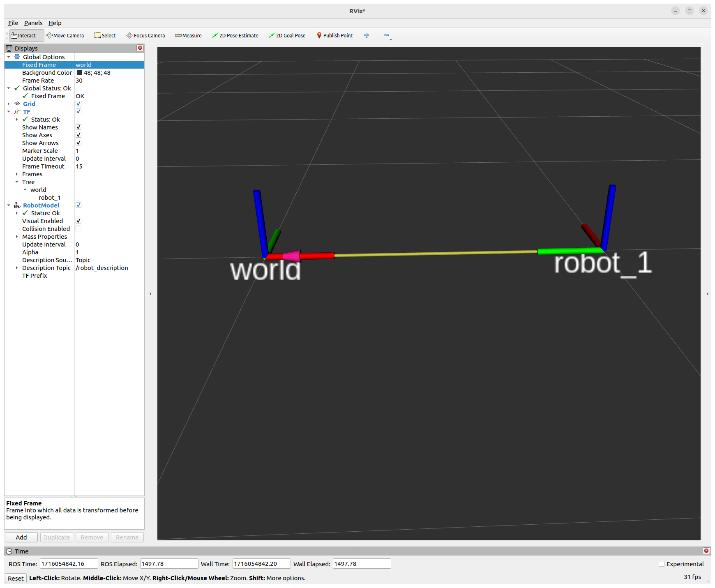Expand the Frames entry
The height and width of the screenshot is (588, 715).
pyautogui.click(x=17, y=174)
